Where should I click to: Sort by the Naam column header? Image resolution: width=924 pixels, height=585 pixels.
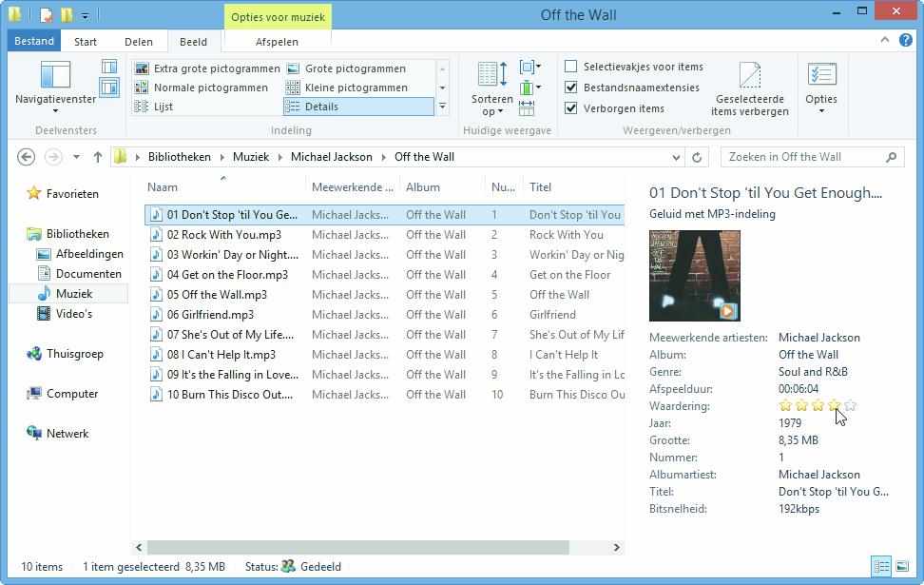tap(225, 187)
